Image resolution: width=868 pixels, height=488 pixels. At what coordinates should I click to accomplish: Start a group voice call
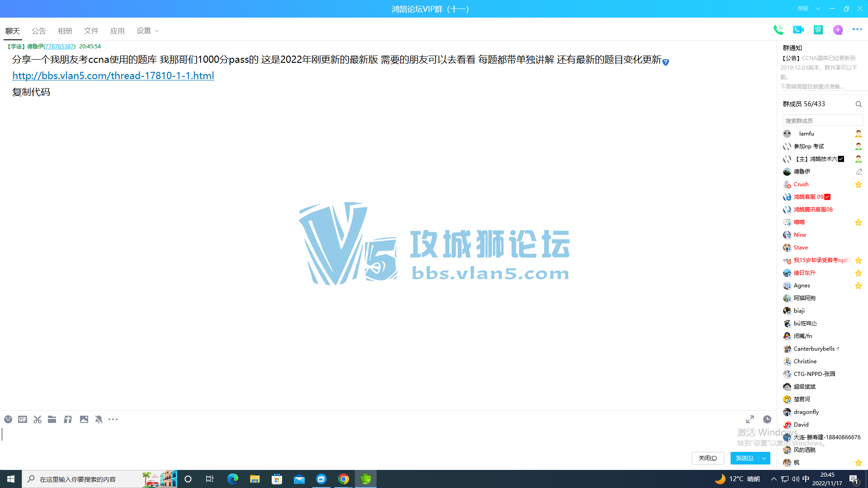point(778,30)
